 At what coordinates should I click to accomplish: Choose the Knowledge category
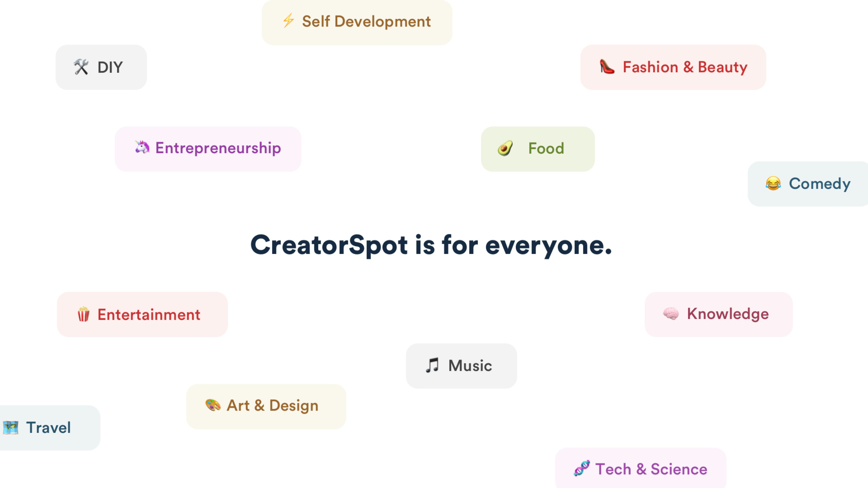click(719, 314)
